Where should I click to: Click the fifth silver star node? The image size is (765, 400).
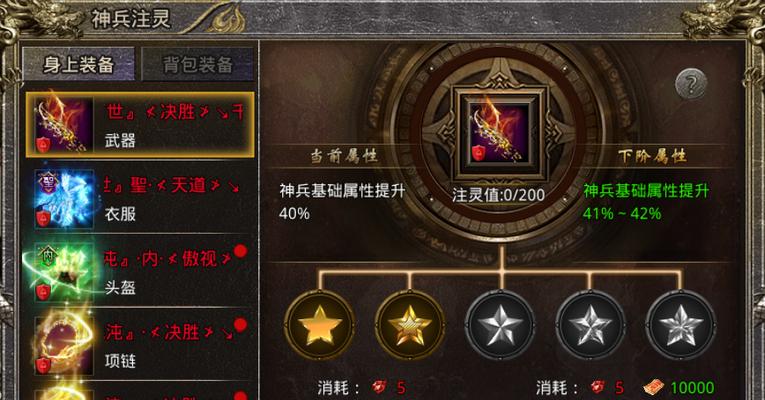pos(680,324)
